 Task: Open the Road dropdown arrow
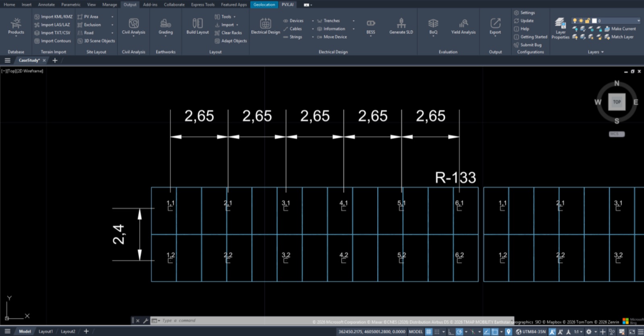click(112, 33)
